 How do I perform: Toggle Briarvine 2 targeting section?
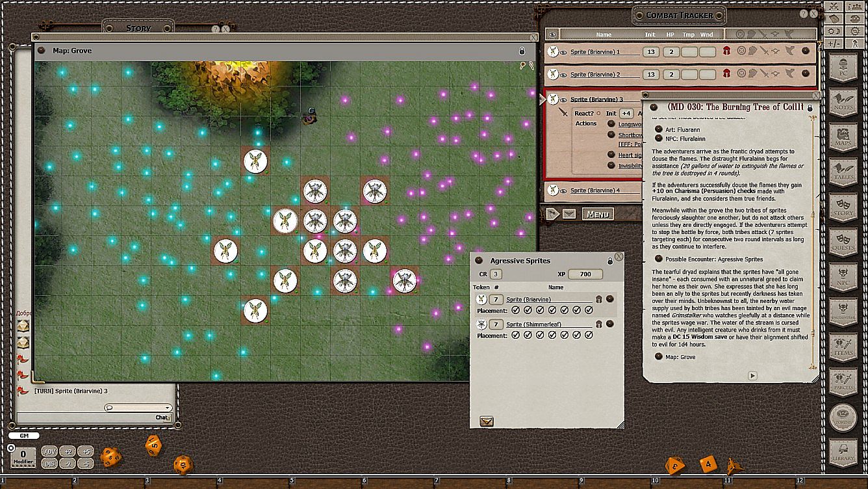pyautogui.click(x=741, y=73)
